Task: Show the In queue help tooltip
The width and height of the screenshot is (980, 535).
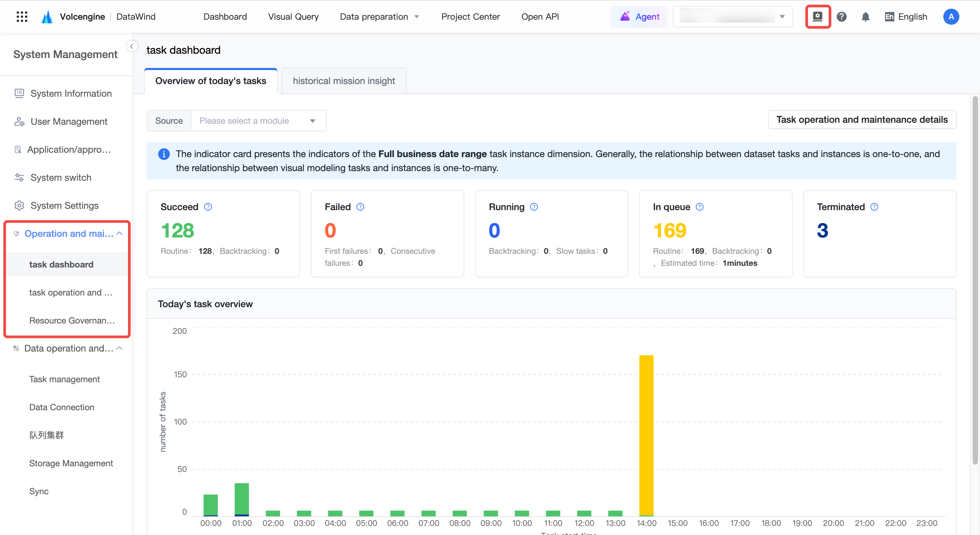Action: [x=699, y=207]
